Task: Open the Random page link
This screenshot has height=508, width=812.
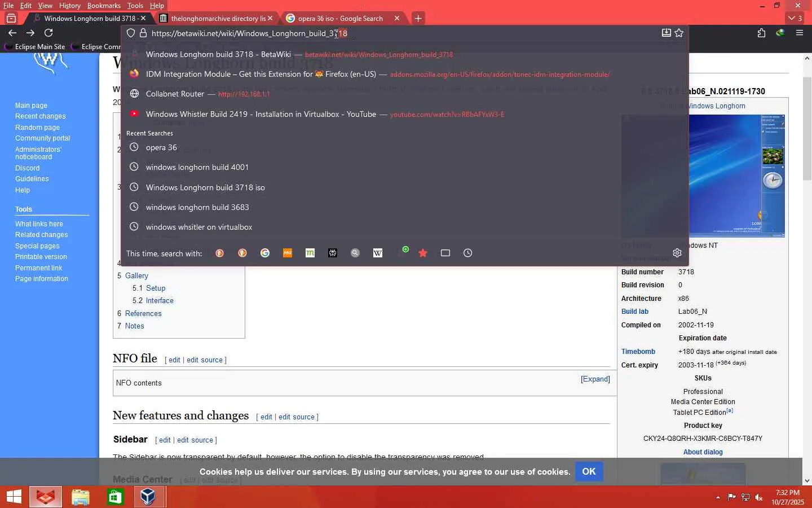Action: 37,128
